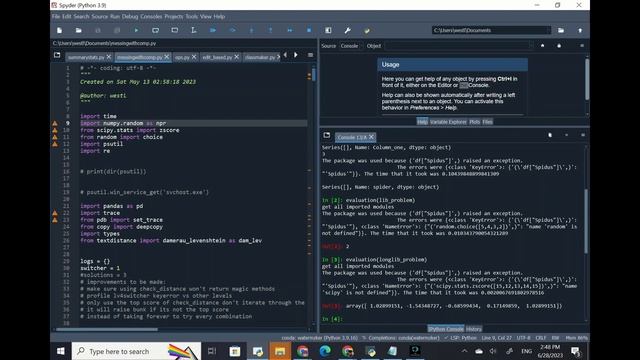Browse a working directory with folder icon

click(561, 30)
